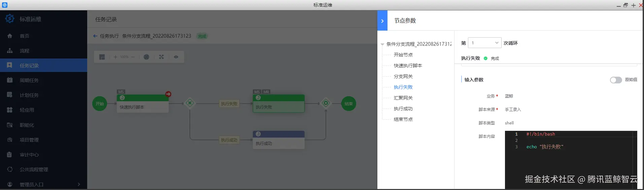
Task: Click the 执行成功 condition label on the line
Action: coord(229,140)
